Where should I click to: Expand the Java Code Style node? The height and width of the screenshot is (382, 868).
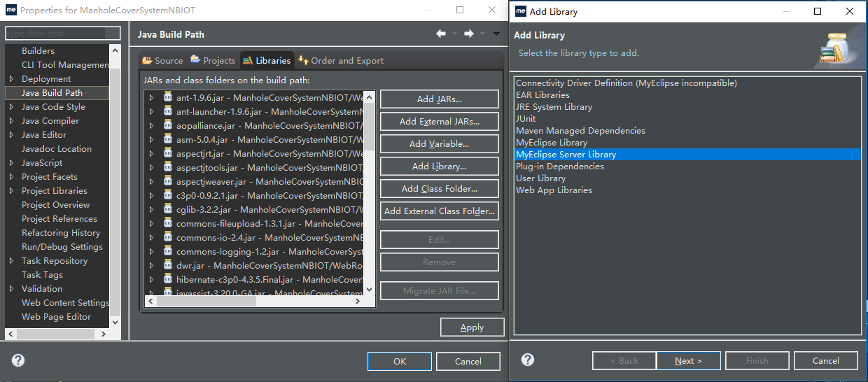11,107
